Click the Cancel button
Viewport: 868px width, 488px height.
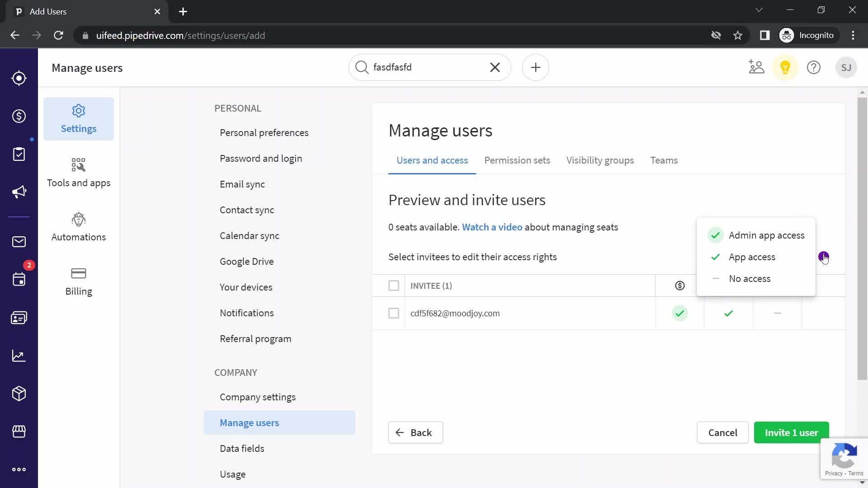click(723, 433)
